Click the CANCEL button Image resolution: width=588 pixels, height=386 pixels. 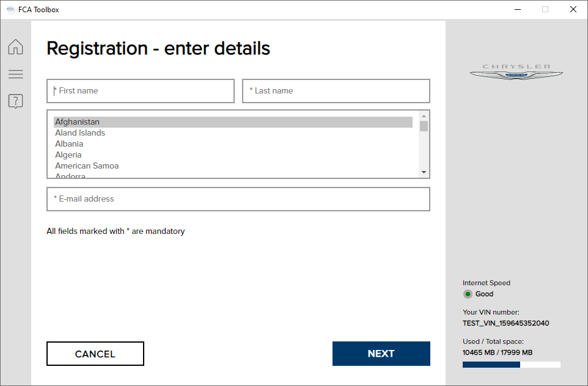[x=95, y=354]
